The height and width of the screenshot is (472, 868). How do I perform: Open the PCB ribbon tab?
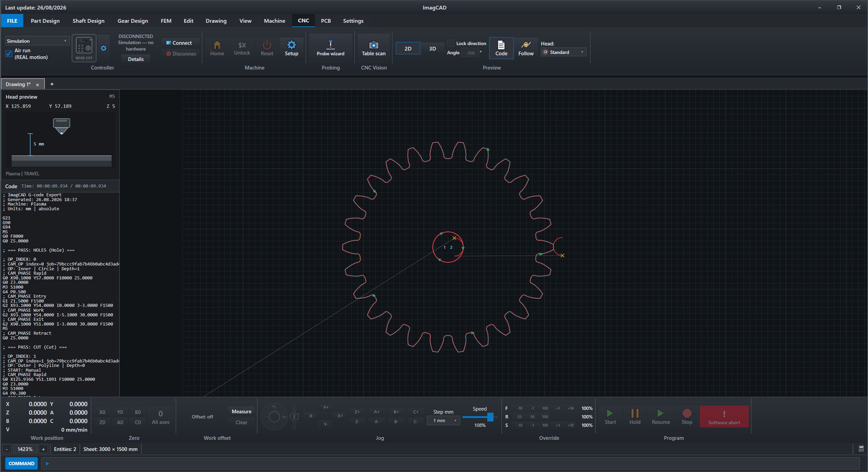coord(325,21)
